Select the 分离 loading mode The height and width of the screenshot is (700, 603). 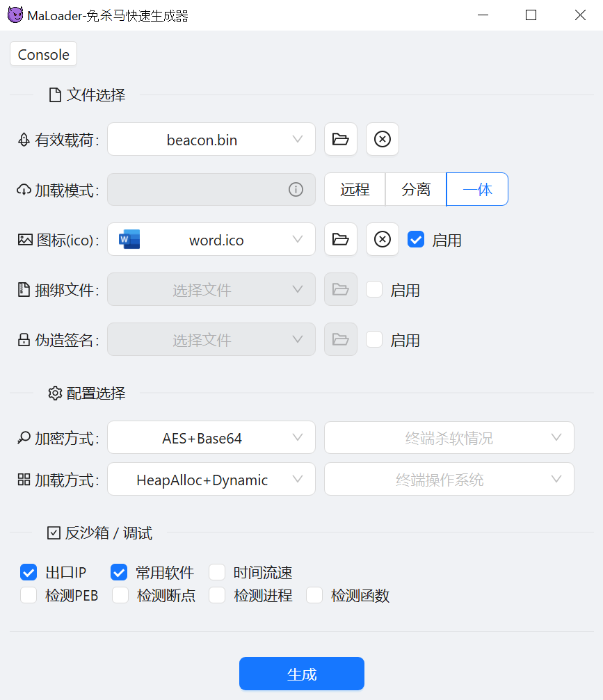[x=415, y=189]
